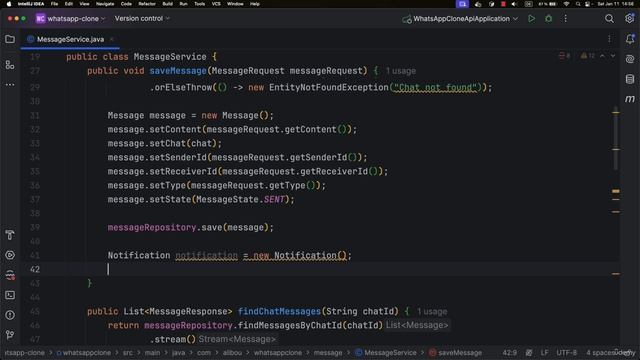Go to previous highlighted problem arrow
640x360 pixels.
click(x=602, y=56)
